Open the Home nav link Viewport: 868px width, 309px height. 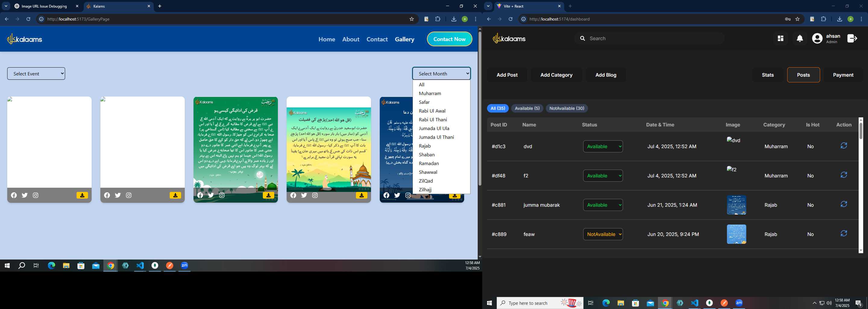[327, 40]
